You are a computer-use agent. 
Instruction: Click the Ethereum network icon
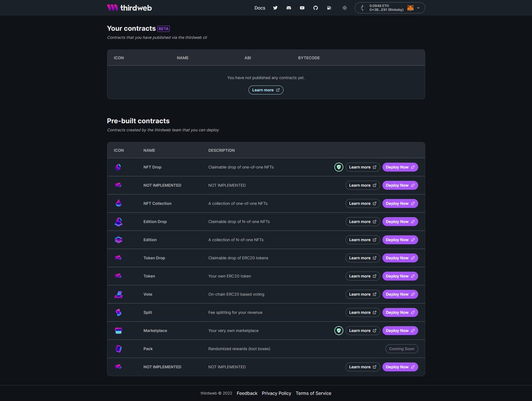pyautogui.click(x=362, y=8)
